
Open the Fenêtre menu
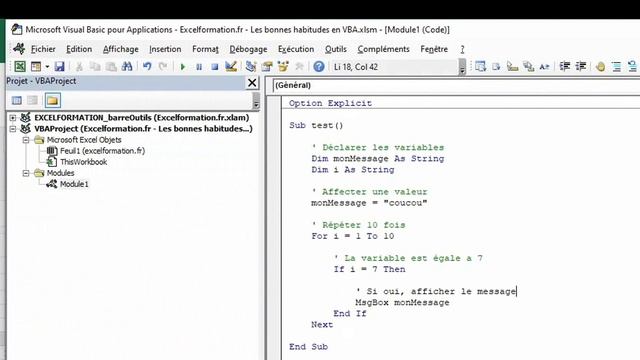tap(434, 49)
